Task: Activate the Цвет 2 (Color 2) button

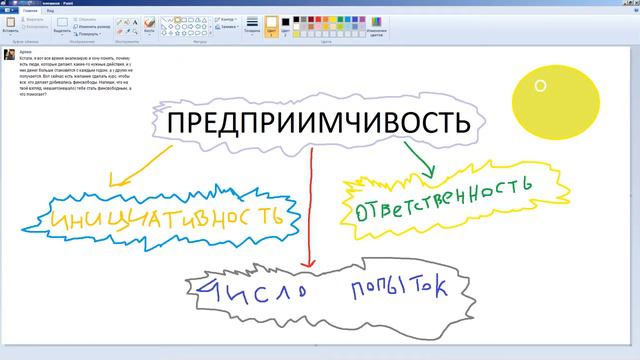Action: pyautogui.click(x=285, y=27)
